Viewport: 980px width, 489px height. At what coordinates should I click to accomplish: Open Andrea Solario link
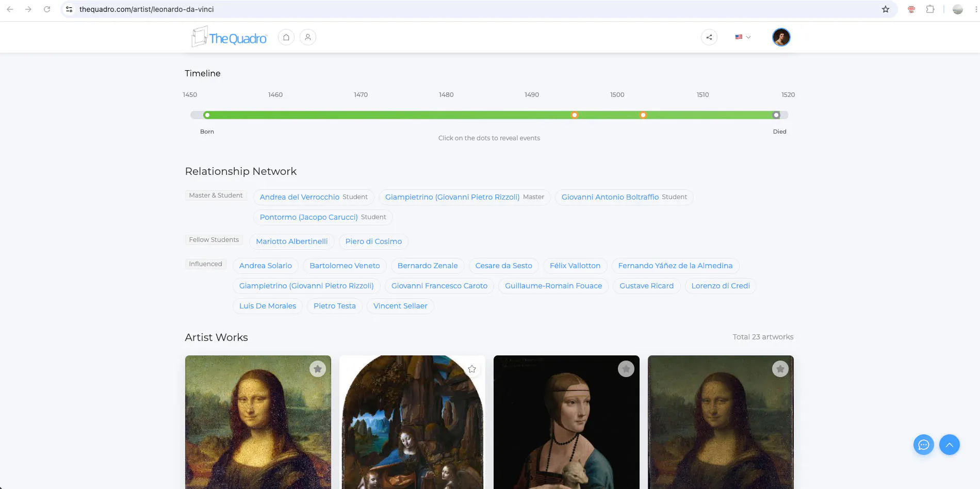click(x=266, y=266)
